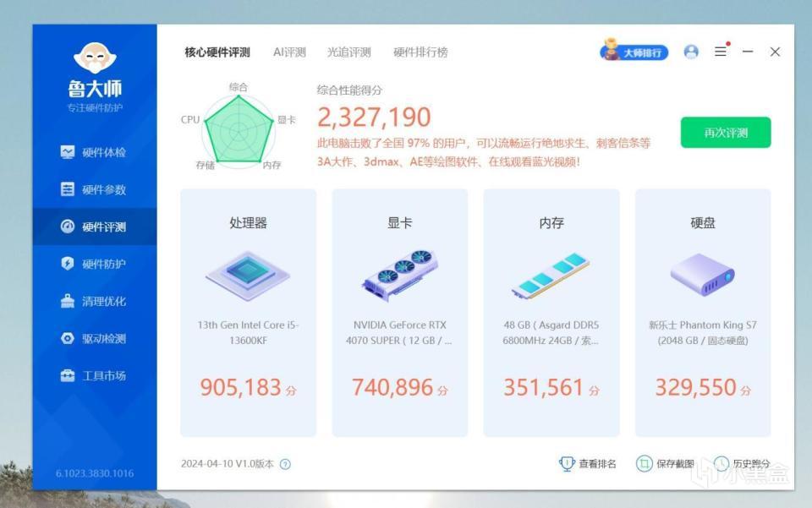Switch to the 光追评测 tab
The image size is (812, 508).
coord(349,52)
